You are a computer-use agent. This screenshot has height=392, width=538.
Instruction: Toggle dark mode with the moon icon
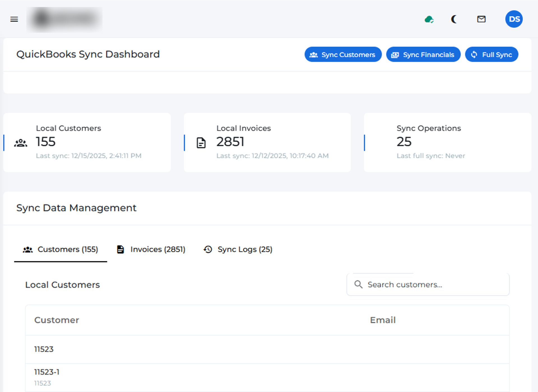(454, 19)
